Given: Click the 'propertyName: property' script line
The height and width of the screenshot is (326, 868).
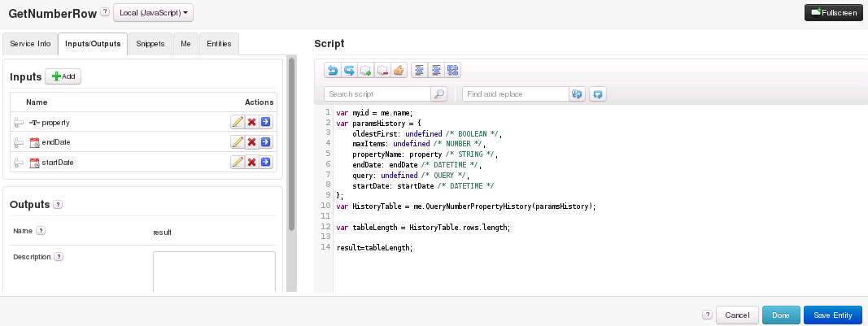Looking at the screenshot, I should (425, 154).
